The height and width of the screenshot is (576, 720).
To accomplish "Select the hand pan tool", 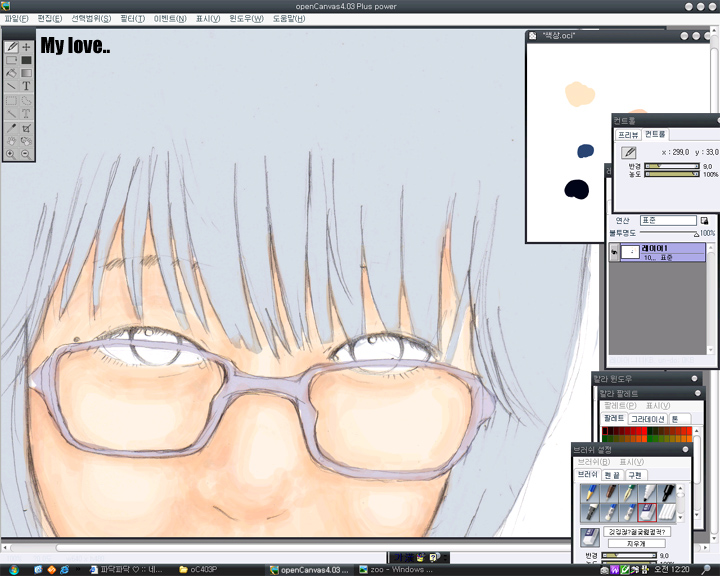I will [11, 141].
